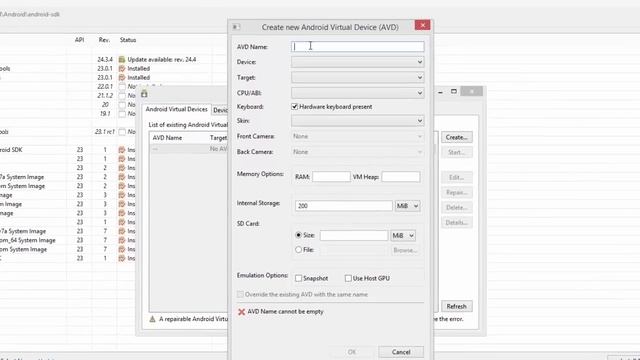
Task: Click the Create... button in AVD Manager
Action: pos(457,137)
